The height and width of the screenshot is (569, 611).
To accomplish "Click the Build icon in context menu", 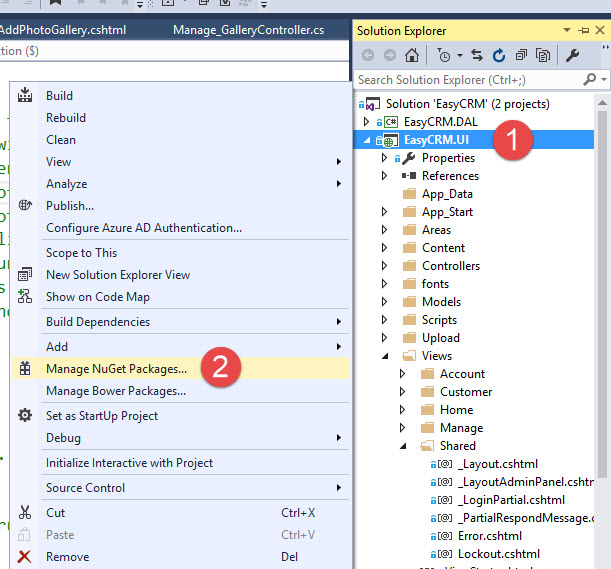I will (25, 95).
